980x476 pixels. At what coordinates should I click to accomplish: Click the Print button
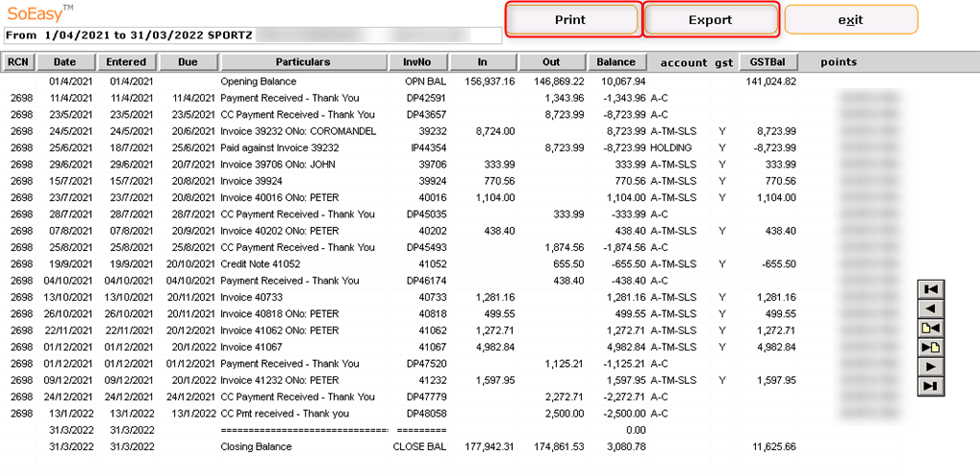click(x=570, y=20)
